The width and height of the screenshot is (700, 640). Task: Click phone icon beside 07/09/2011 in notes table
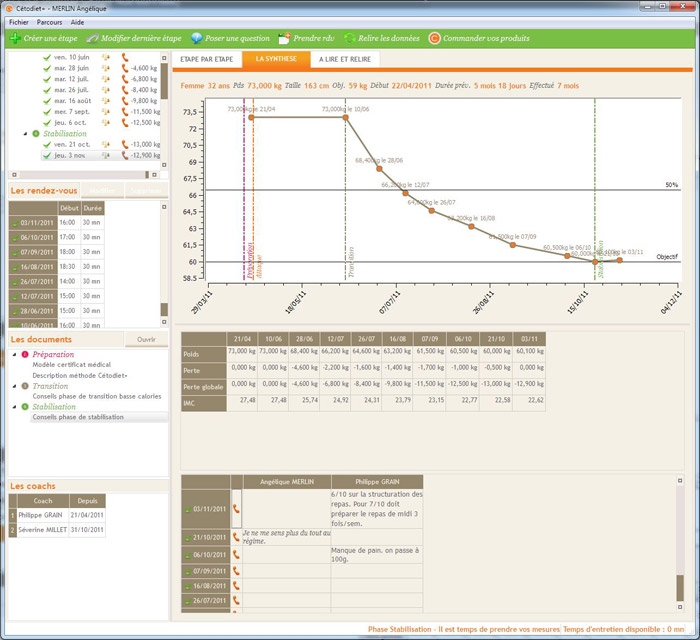[236, 571]
